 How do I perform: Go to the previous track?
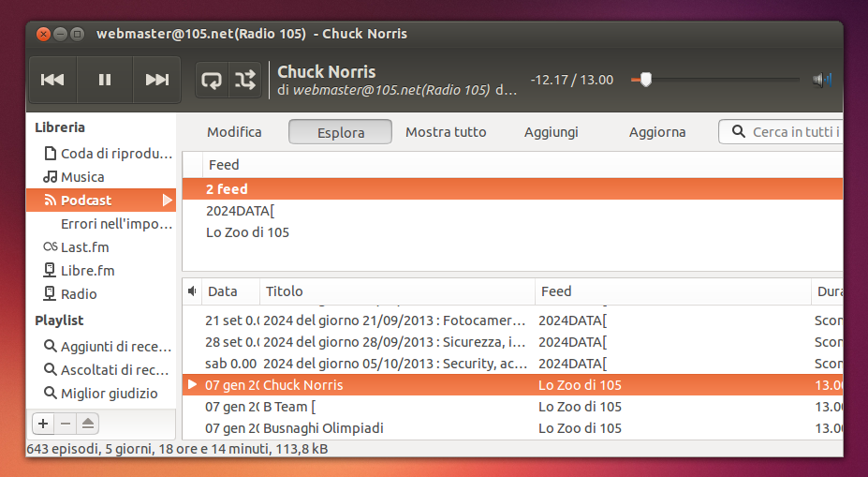pyautogui.click(x=52, y=80)
